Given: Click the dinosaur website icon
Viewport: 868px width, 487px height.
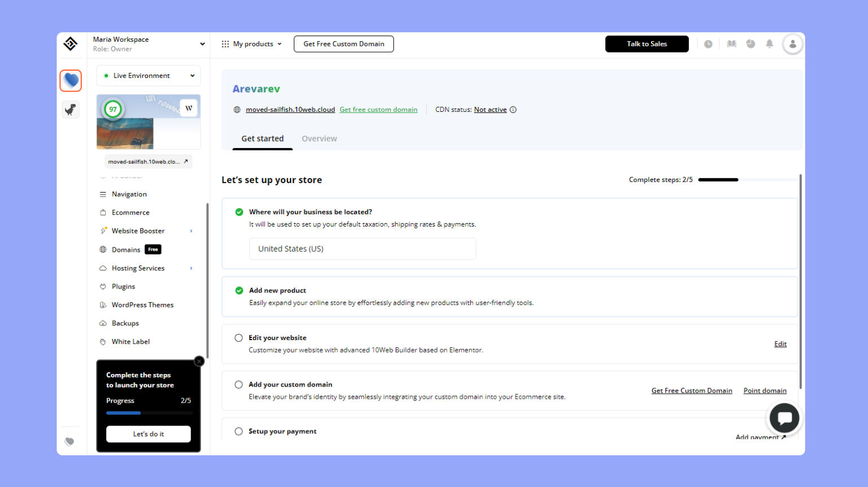Looking at the screenshot, I should (x=71, y=109).
